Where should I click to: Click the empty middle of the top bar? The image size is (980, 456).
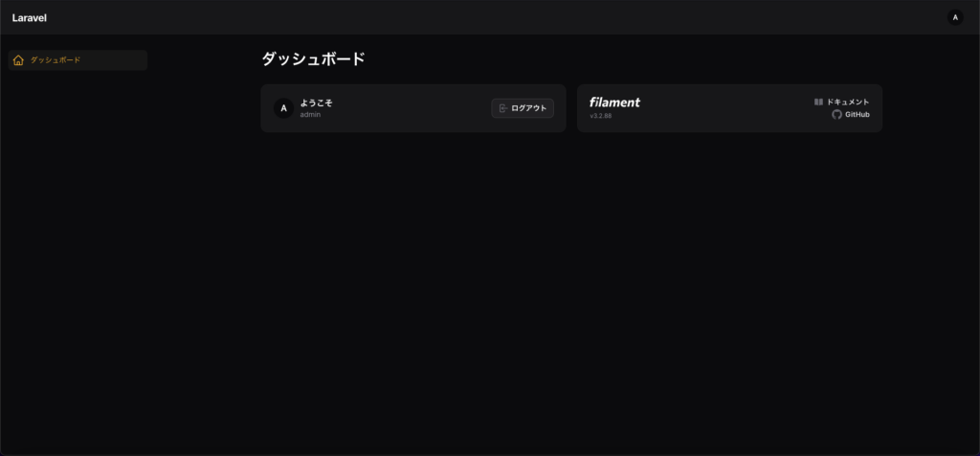(x=487, y=17)
